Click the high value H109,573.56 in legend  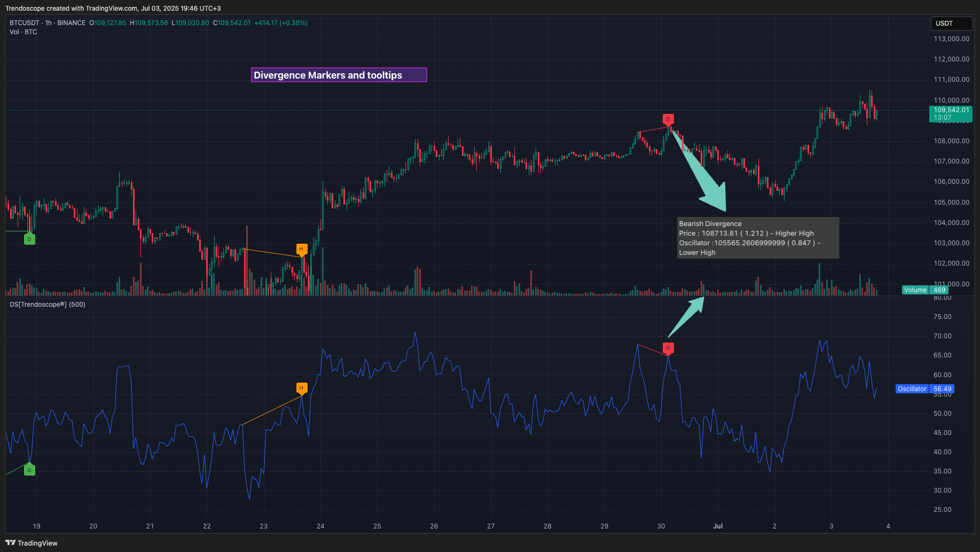point(149,23)
